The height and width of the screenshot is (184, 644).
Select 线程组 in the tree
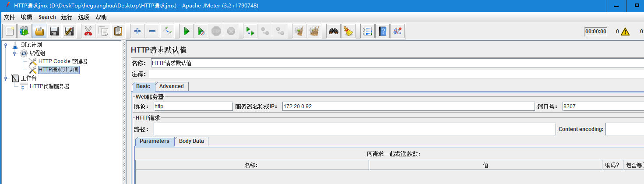37,53
